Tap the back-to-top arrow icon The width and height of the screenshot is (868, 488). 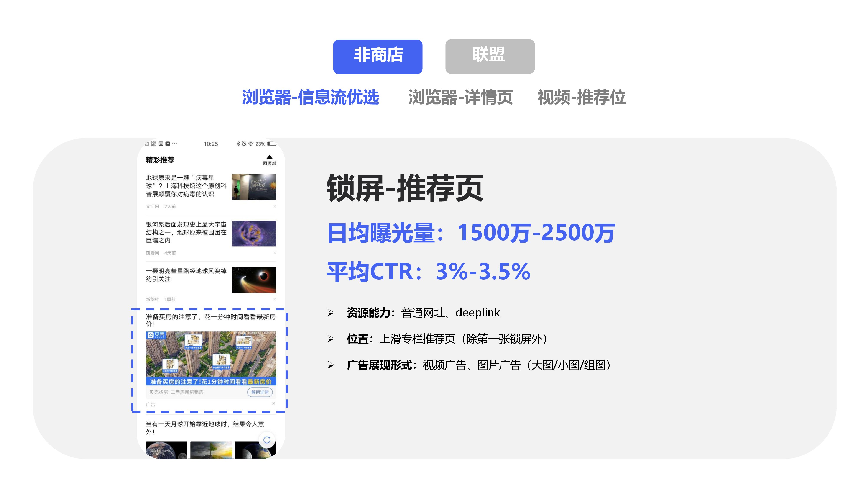(x=269, y=158)
